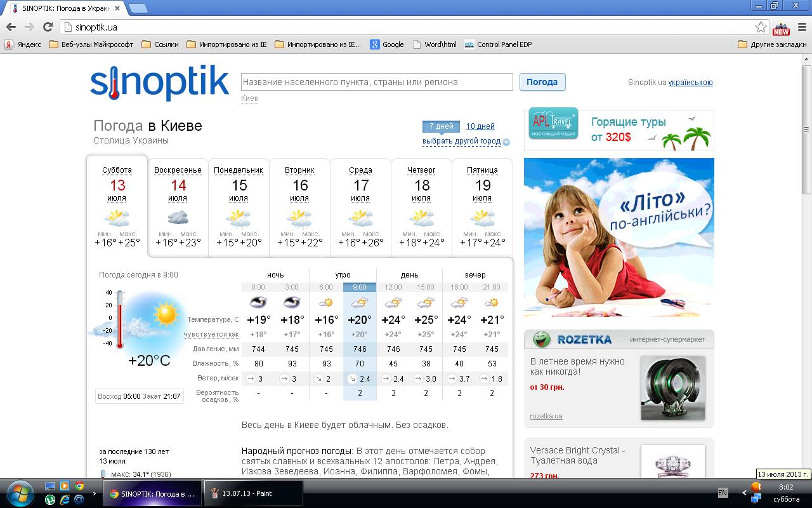This screenshot has width=812, height=508.
Task: Click the Rozetka cooler product image
Action: click(672, 388)
